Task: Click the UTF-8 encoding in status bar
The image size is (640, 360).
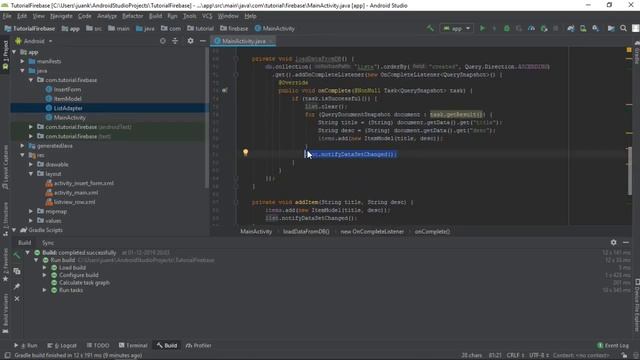Action: point(539,355)
